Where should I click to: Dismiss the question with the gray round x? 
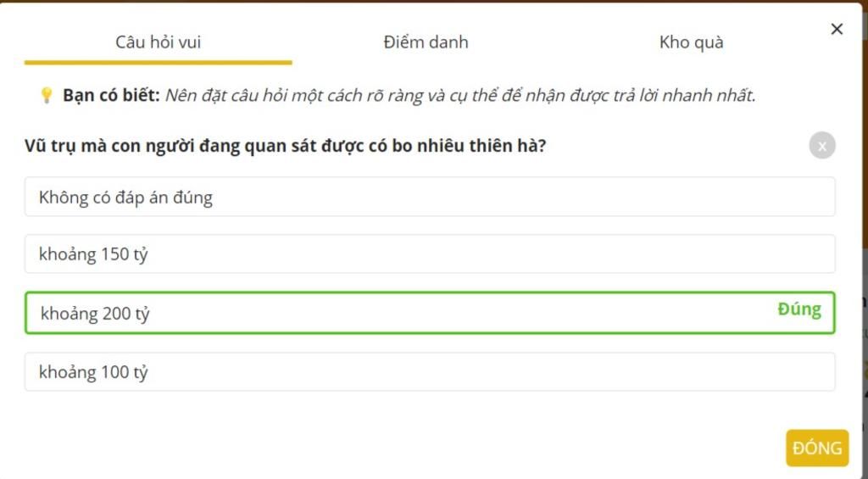tap(822, 146)
